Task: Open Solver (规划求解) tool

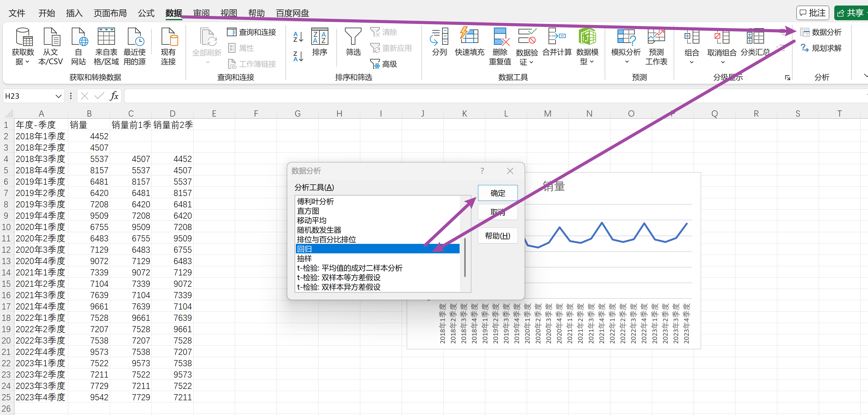Action: [x=820, y=48]
